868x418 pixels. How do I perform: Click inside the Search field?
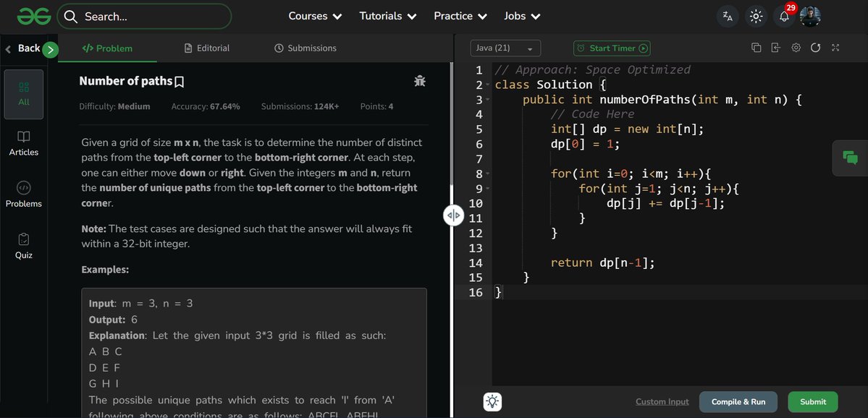pos(145,15)
